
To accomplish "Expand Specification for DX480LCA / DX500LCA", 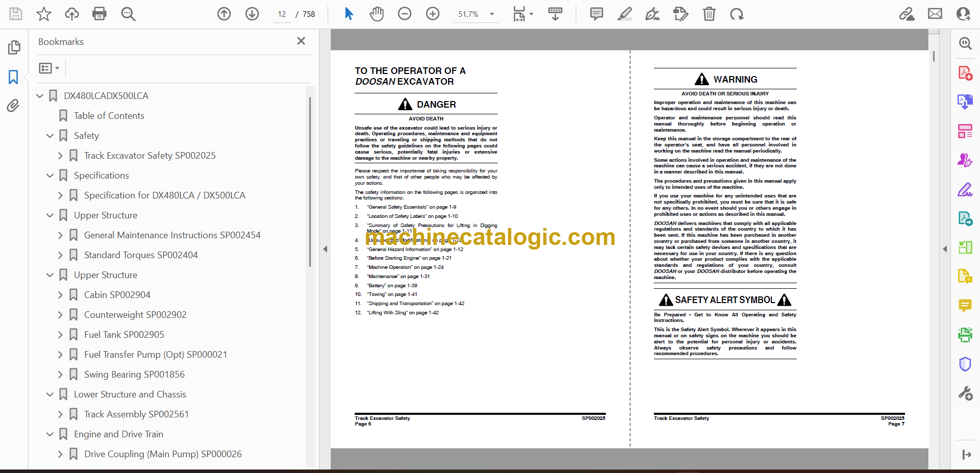I will coord(60,195).
